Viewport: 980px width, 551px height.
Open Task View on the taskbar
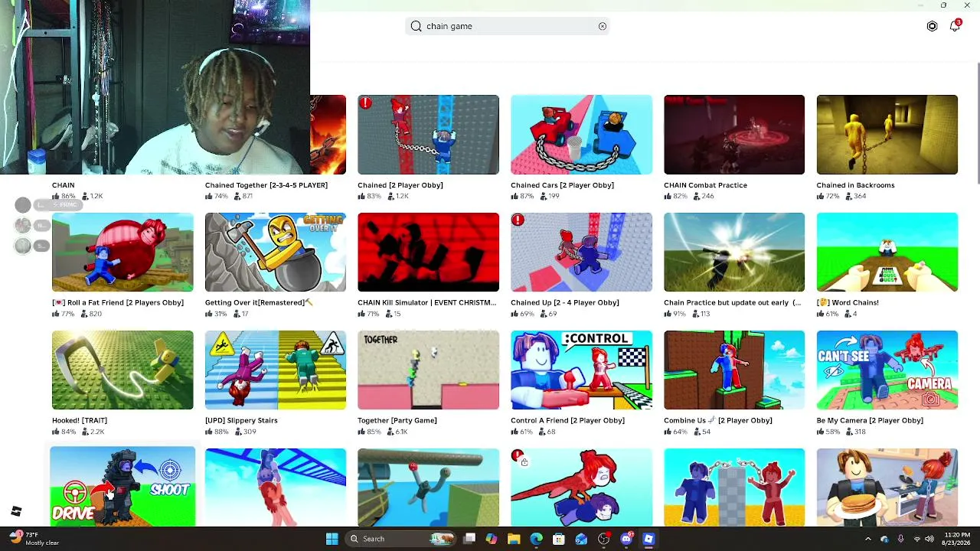[x=469, y=539]
